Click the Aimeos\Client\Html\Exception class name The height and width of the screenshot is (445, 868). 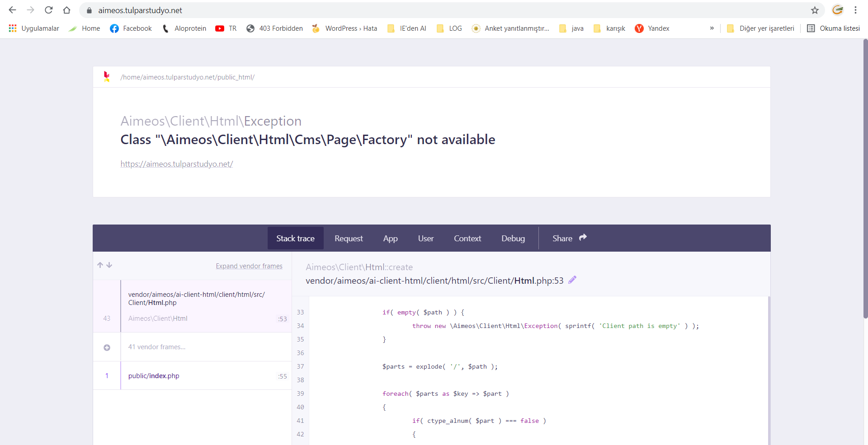[x=211, y=121]
